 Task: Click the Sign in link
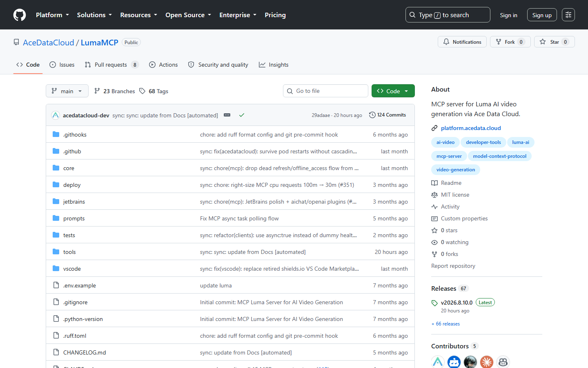pos(508,15)
